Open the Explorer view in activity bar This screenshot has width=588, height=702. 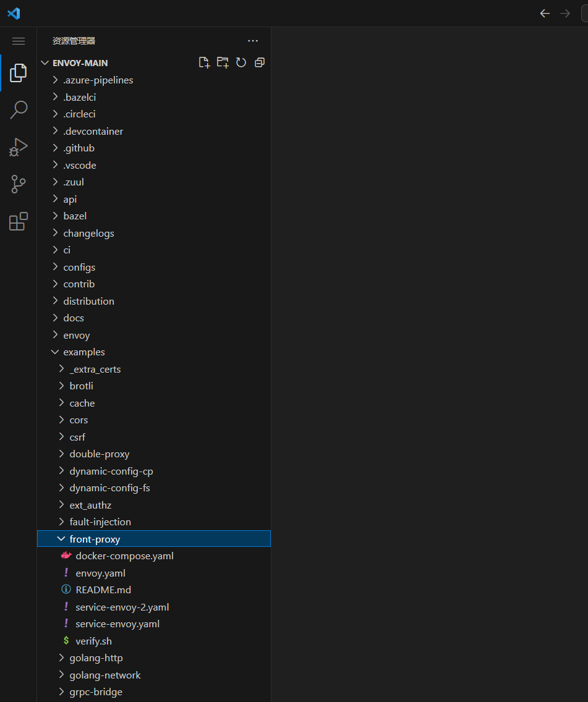[x=19, y=72]
